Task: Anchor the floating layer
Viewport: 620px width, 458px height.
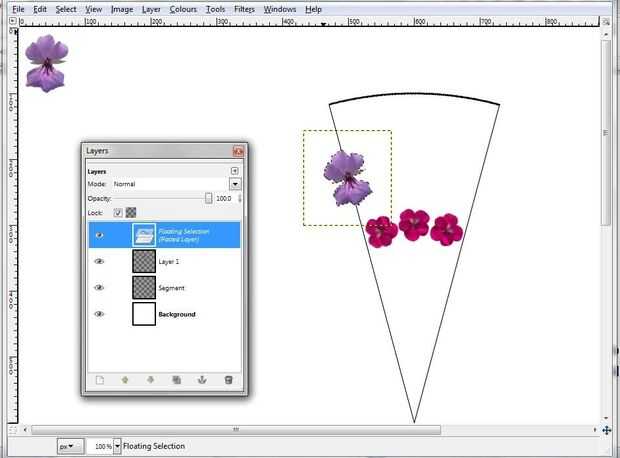Action: [202, 380]
